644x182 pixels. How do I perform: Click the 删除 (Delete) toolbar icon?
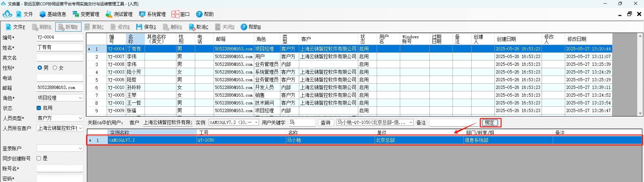166,27
